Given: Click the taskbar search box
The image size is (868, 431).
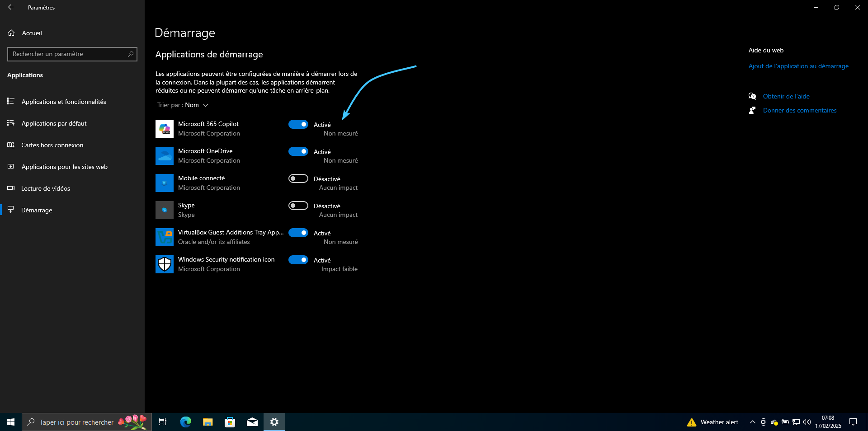Looking at the screenshot, I should coord(87,422).
